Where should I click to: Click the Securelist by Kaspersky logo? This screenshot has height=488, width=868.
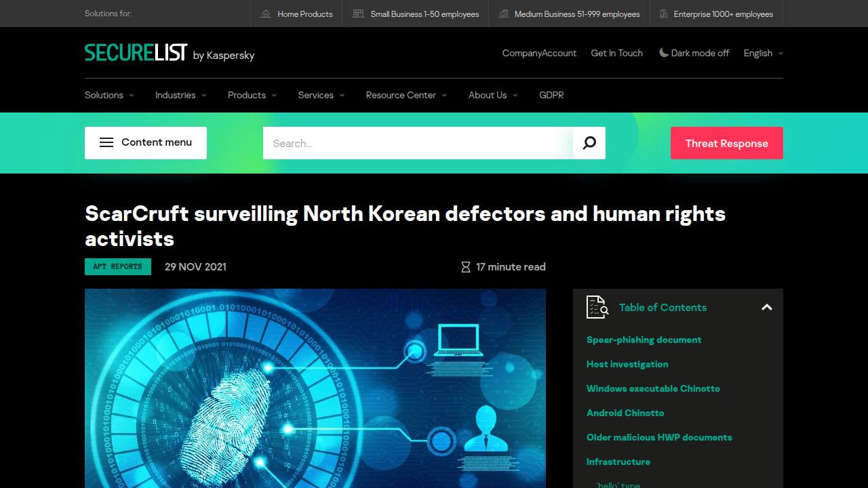pos(170,53)
